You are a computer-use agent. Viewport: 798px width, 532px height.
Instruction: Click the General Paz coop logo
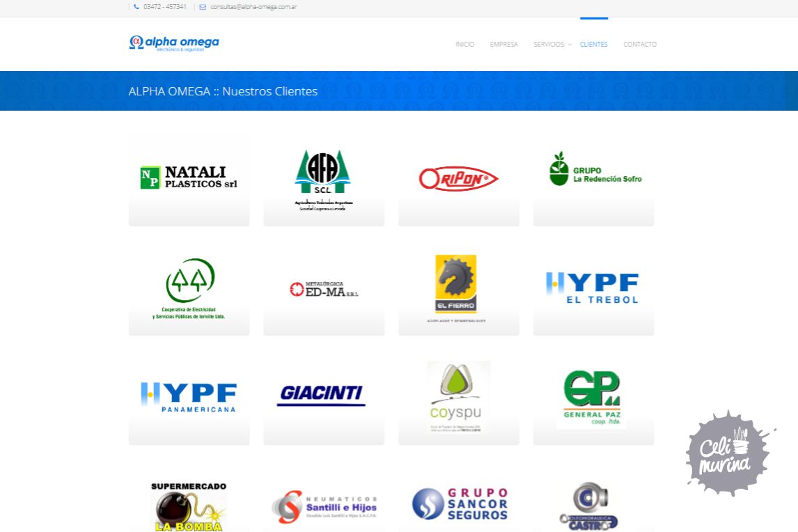tap(592, 399)
